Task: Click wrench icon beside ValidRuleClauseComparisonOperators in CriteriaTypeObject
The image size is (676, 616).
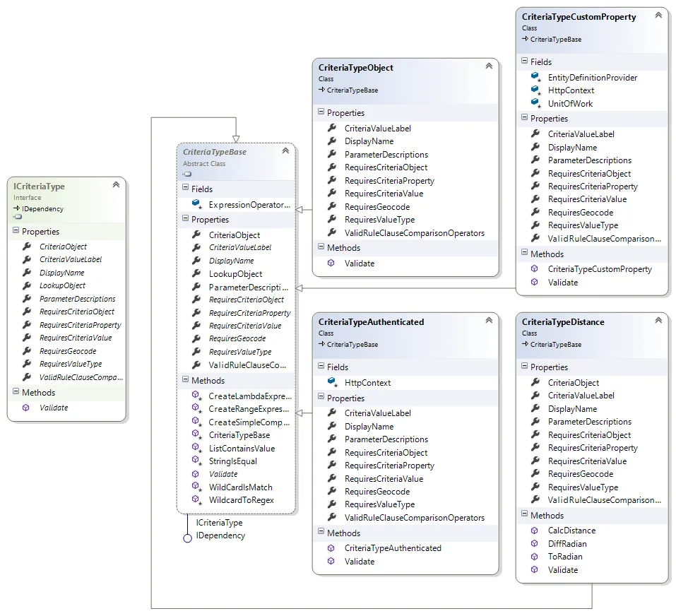Action: click(331, 232)
